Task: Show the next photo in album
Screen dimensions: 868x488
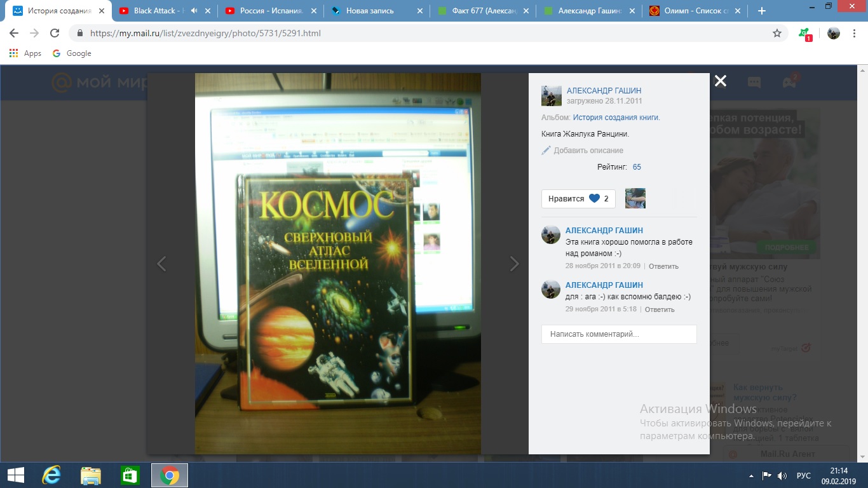Action: click(515, 264)
